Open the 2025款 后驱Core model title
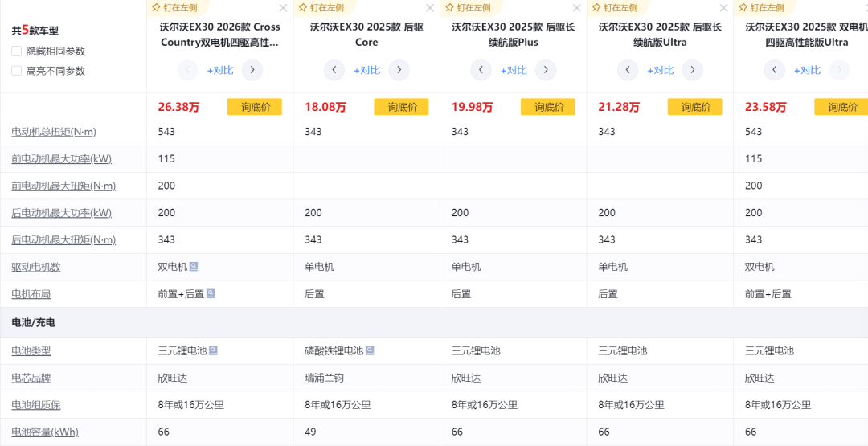Screen dimensions: 868x446 click(x=366, y=35)
